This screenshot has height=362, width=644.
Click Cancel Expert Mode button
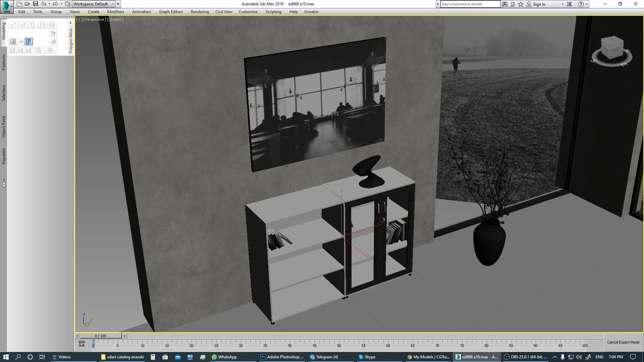(x=623, y=342)
